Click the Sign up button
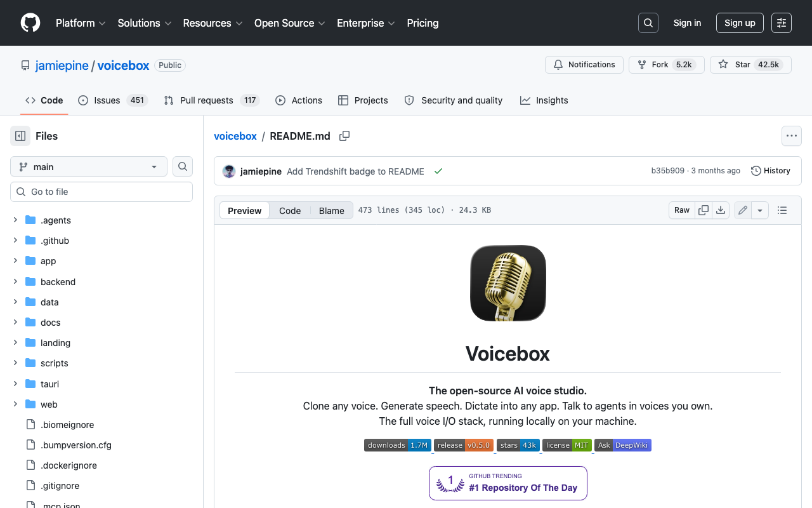 tap(740, 23)
